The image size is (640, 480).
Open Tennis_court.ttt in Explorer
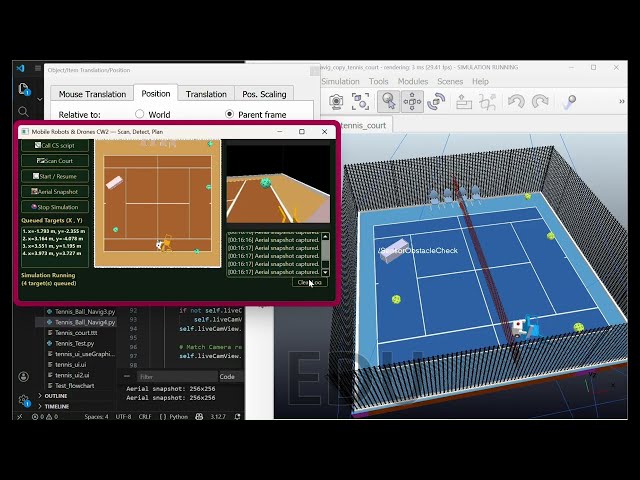pos(76,333)
